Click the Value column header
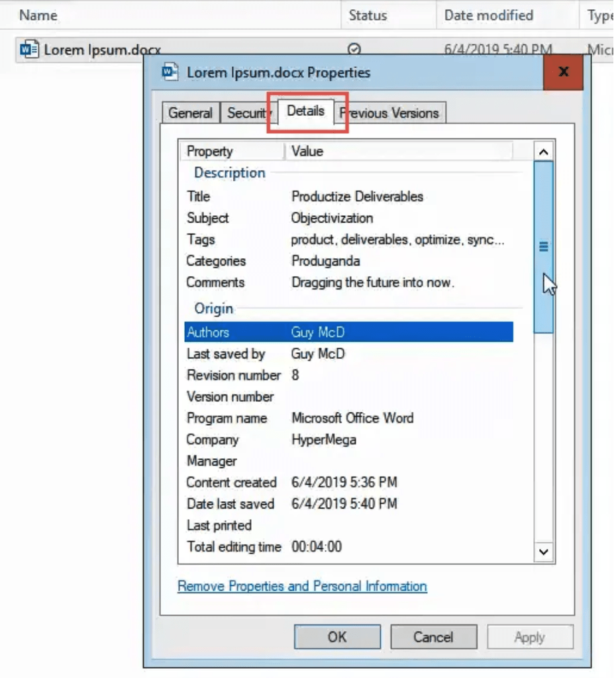This screenshot has height=678, width=616. pos(399,152)
